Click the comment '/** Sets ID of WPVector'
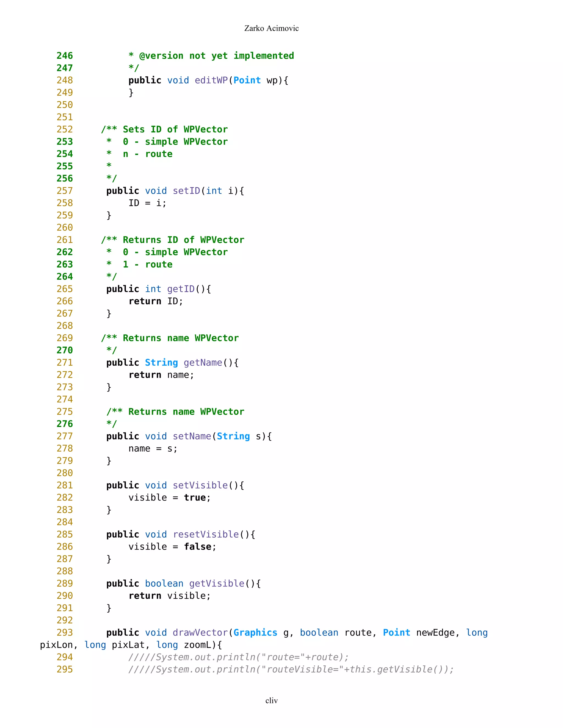Viewport: 563px width, 728px height. 164,129
